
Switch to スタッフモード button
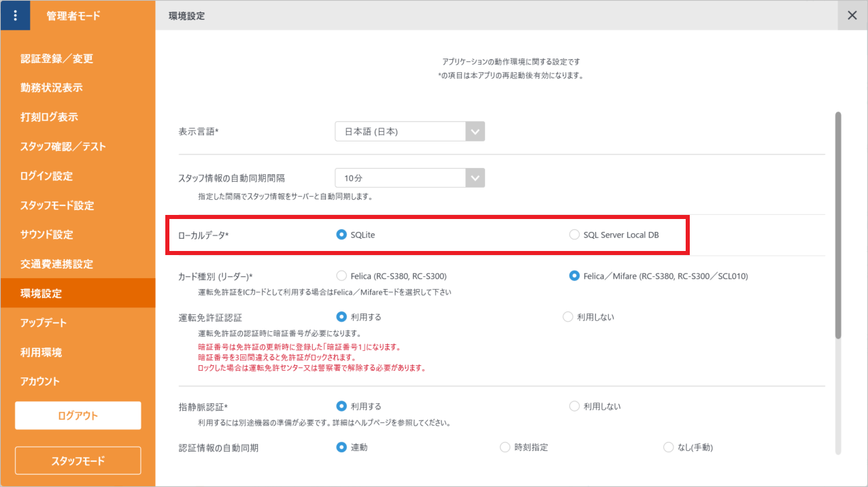pyautogui.click(x=78, y=460)
